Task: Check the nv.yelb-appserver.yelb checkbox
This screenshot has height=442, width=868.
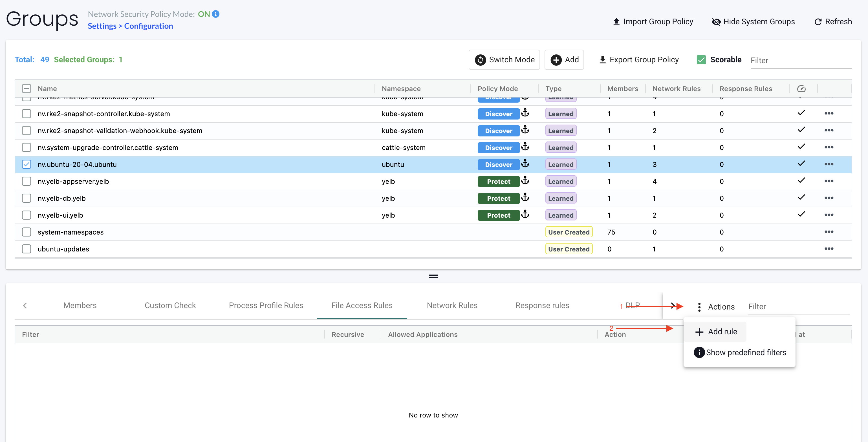Action: [x=26, y=181]
